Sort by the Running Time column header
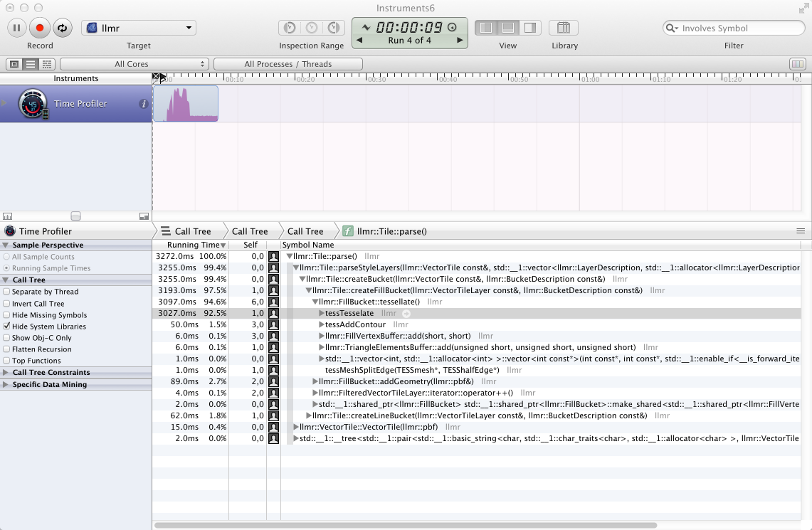The image size is (812, 530). (x=190, y=245)
